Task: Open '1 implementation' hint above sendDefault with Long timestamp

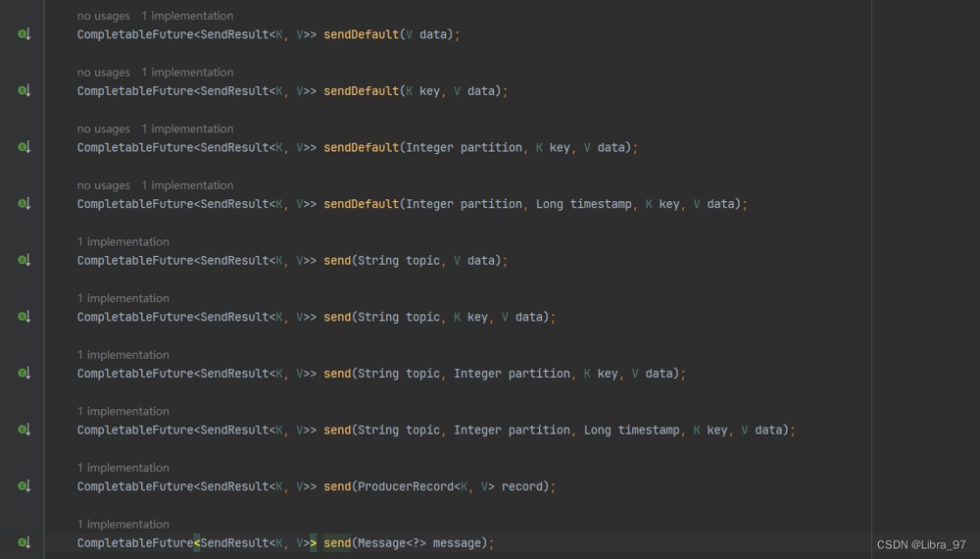Action: [x=187, y=185]
